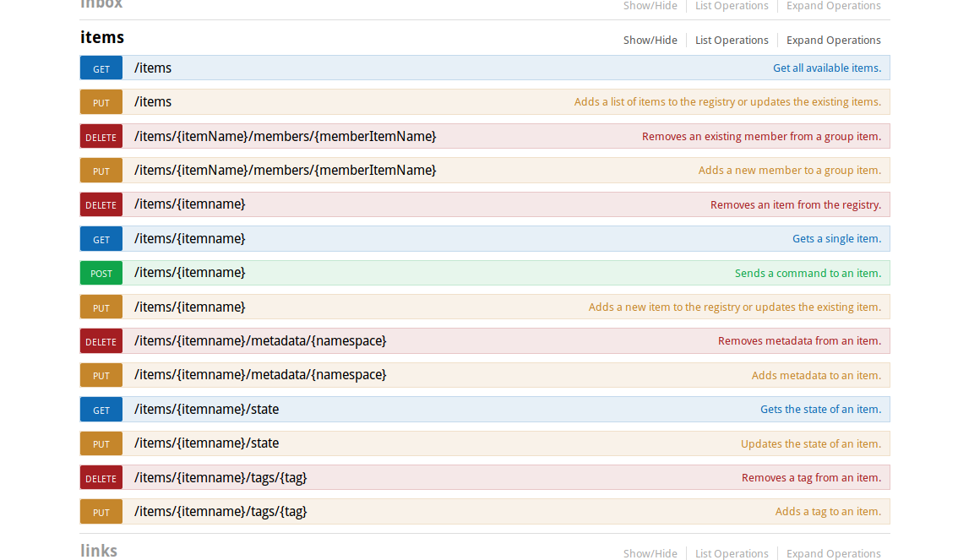
Task: Click the PUT badge for the metadata endpoint
Action: click(x=101, y=375)
